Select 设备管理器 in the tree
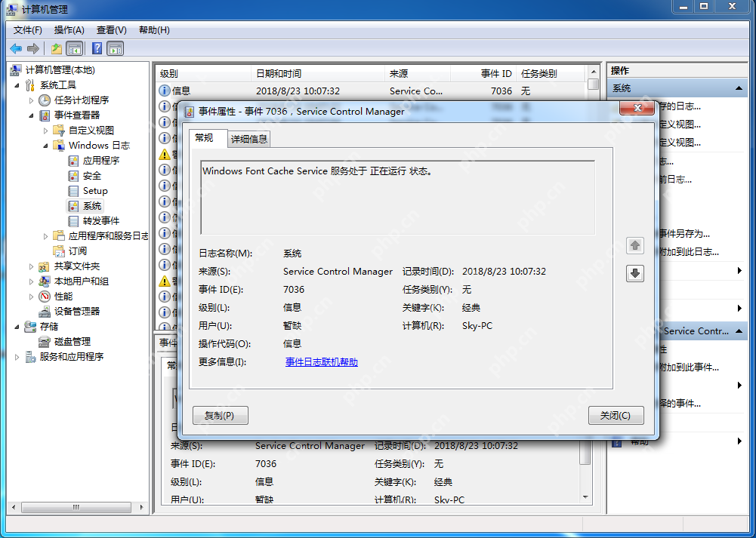Image resolution: width=756 pixels, height=538 pixels. pos(76,311)
